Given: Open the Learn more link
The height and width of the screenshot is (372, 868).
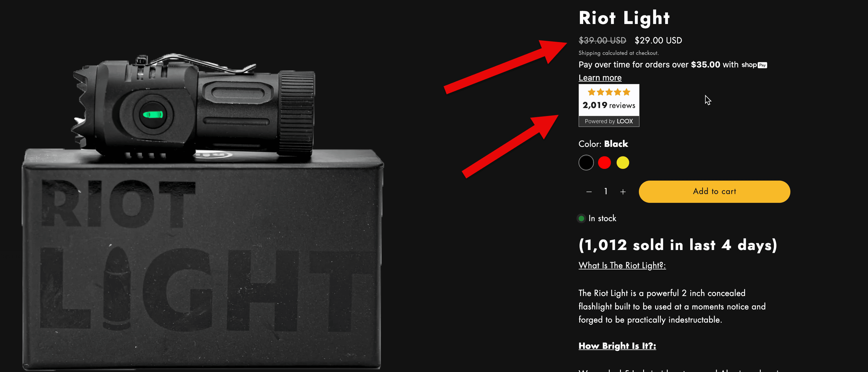Looking at the screenshot, I should tap(600, 78).
